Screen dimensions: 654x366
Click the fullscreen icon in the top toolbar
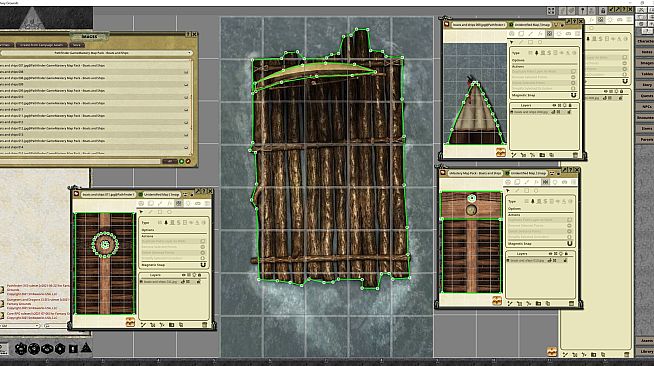coord(551,11)
